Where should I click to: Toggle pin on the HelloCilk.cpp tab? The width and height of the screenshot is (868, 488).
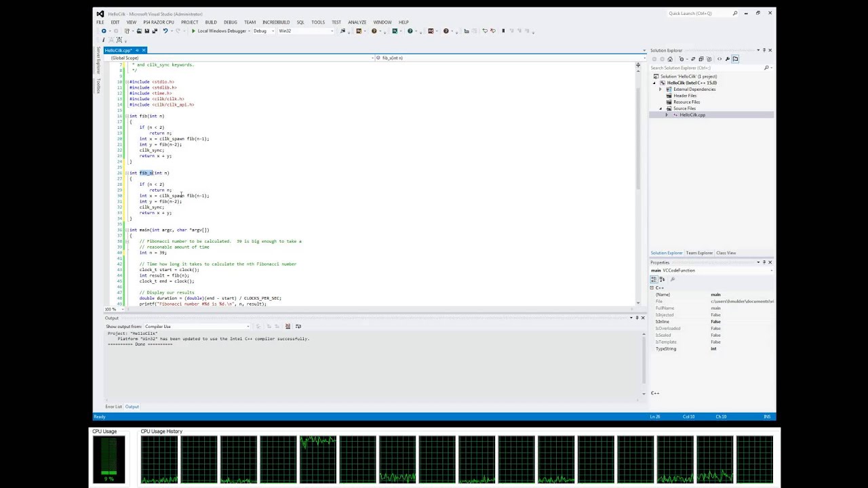pos(137,50)
